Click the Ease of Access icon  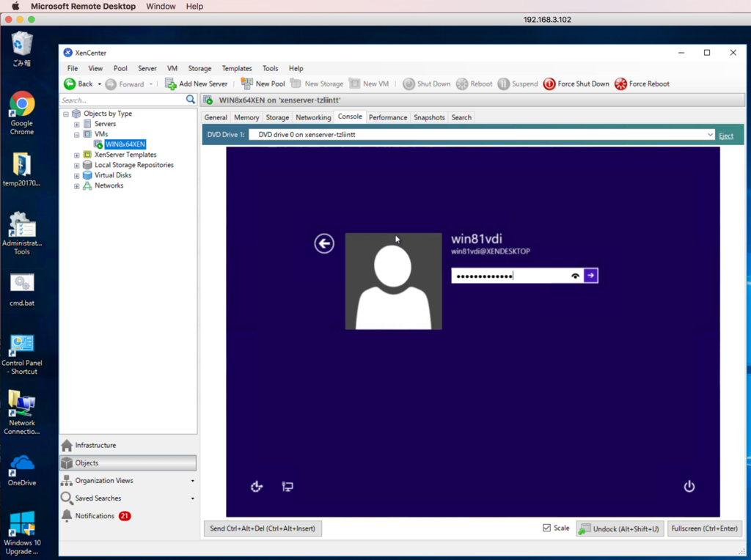[257, 487]
